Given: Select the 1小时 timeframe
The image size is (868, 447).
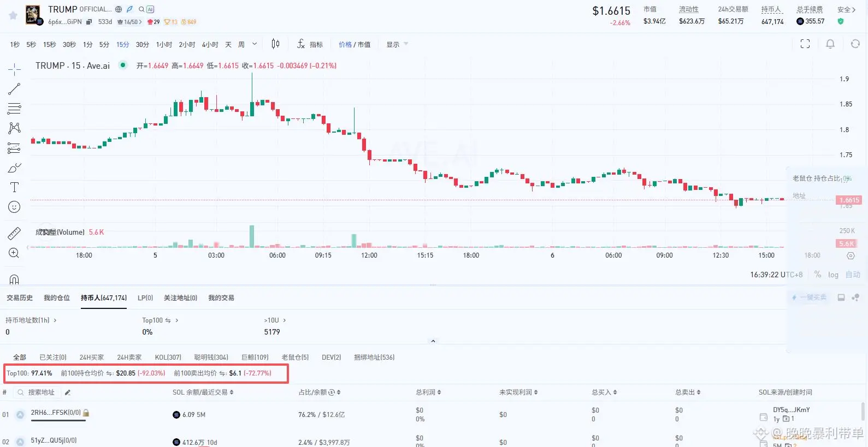Looking at the screenshot, I should click(x=164, y=45).
